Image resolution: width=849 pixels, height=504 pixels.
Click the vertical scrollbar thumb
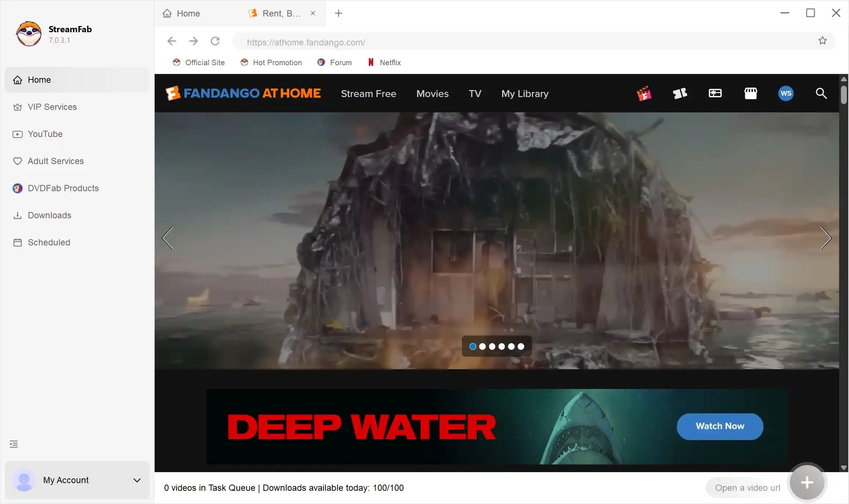click(844, 95)
